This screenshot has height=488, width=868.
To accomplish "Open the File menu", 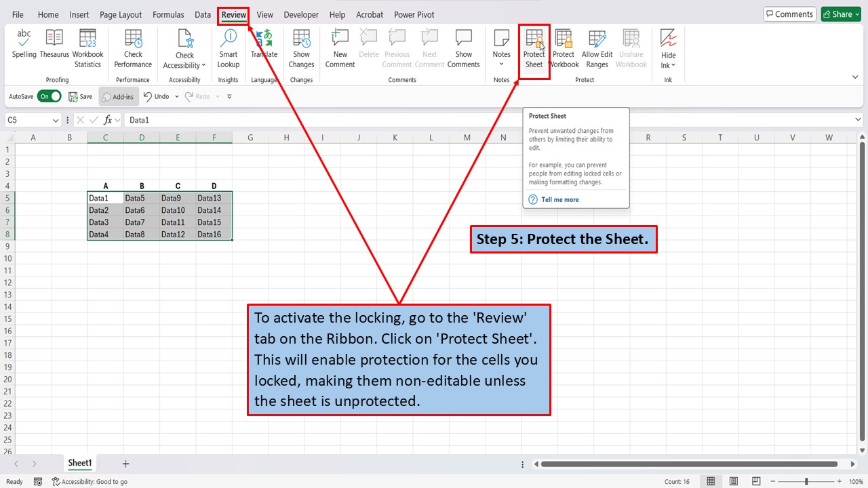I will (x=18, y=14).
